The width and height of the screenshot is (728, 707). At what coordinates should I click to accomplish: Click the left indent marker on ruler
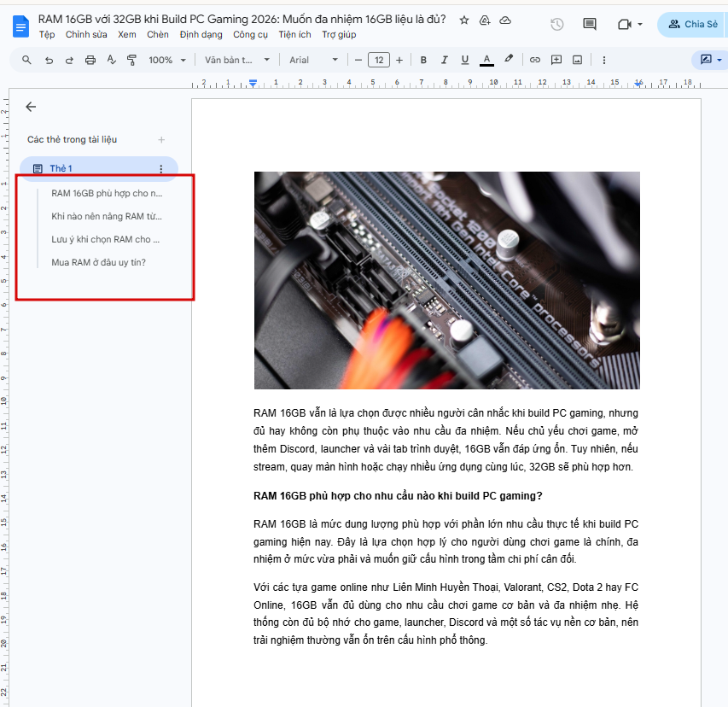[x=253, y=83]
